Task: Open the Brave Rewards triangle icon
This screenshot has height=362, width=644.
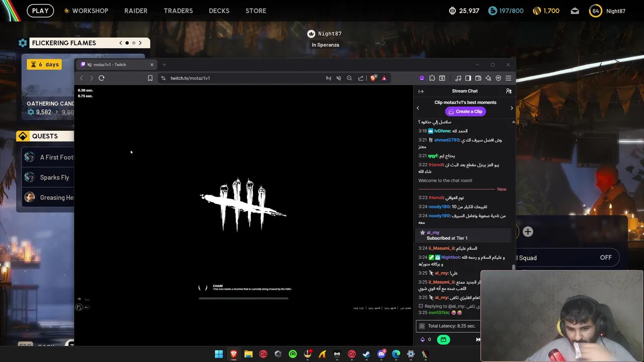Action: (384, 78)
